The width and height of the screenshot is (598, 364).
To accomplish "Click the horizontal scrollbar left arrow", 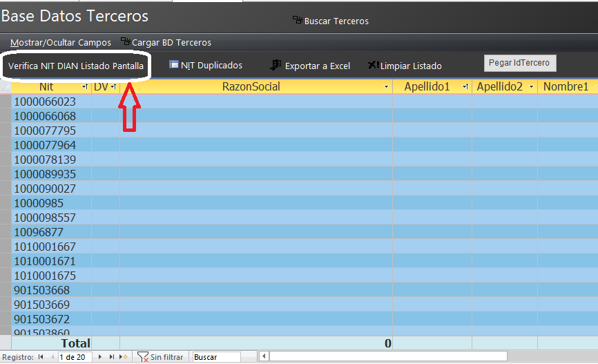I will [x=264, y=357].
